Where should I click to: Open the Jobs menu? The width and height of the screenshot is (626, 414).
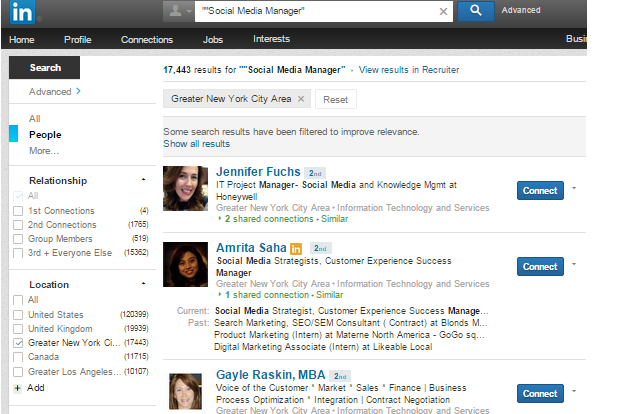point(213,40)
